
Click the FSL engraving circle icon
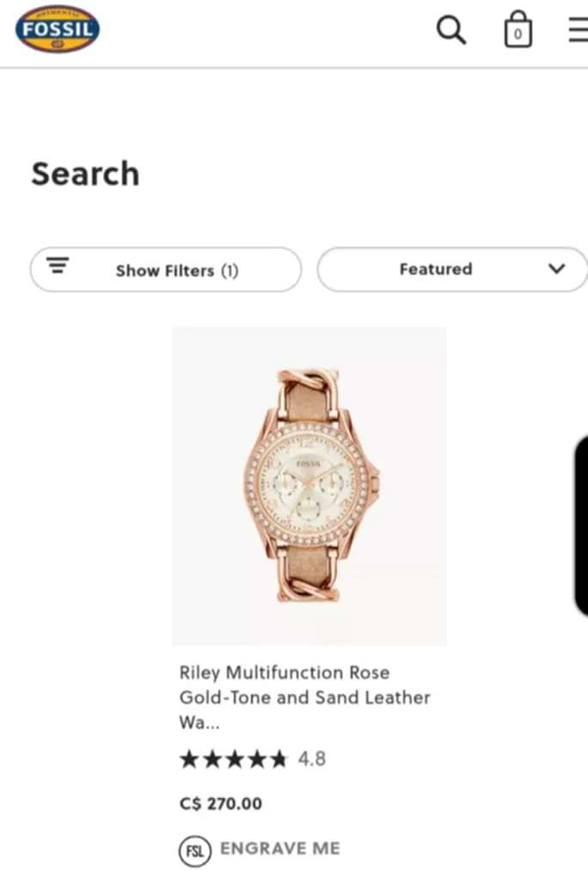[x=194, y=850]
